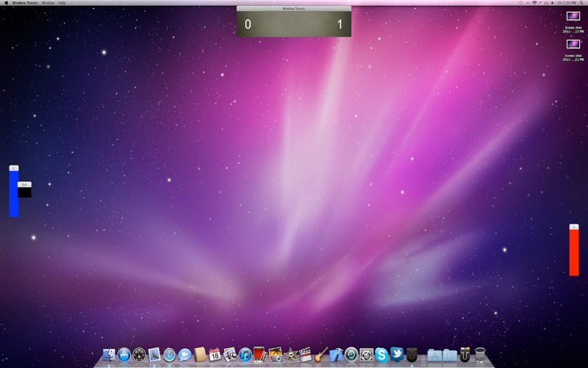
Task: Open the Documents folder stack in dock
Action: click(x=450, y=355)
